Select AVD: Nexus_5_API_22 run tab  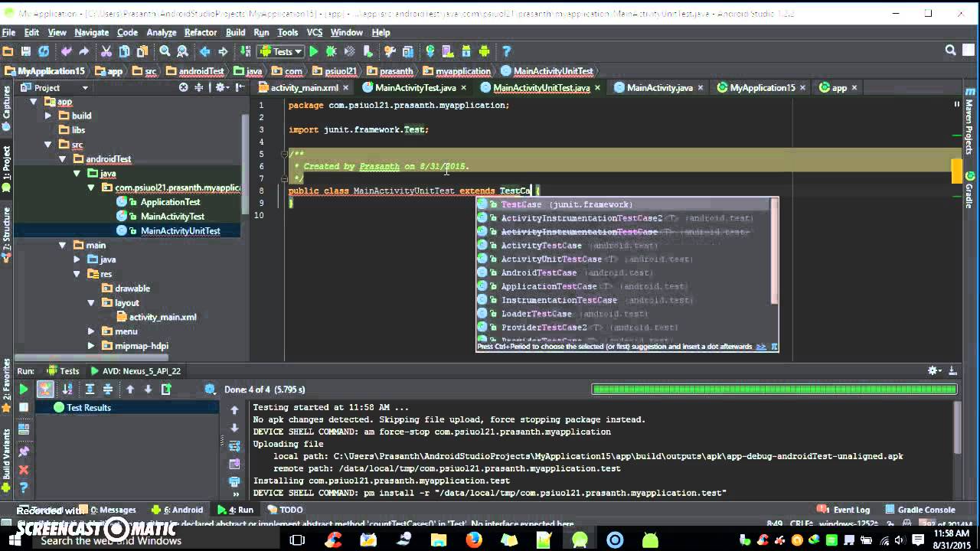(x=136, y=370)
